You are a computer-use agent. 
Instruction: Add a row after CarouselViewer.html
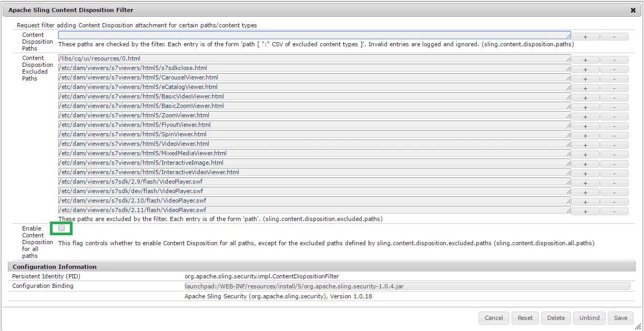585,79
